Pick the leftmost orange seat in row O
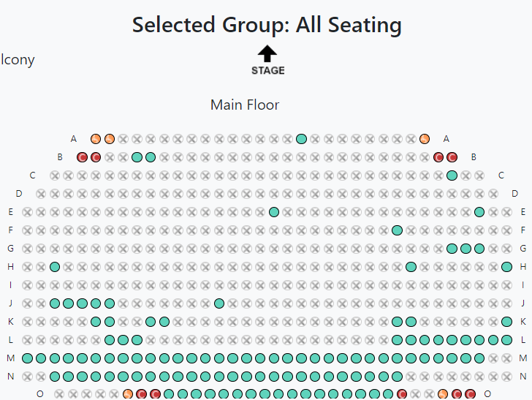The width and height of the screenshot is (532, 400). (x=128, y=394)
